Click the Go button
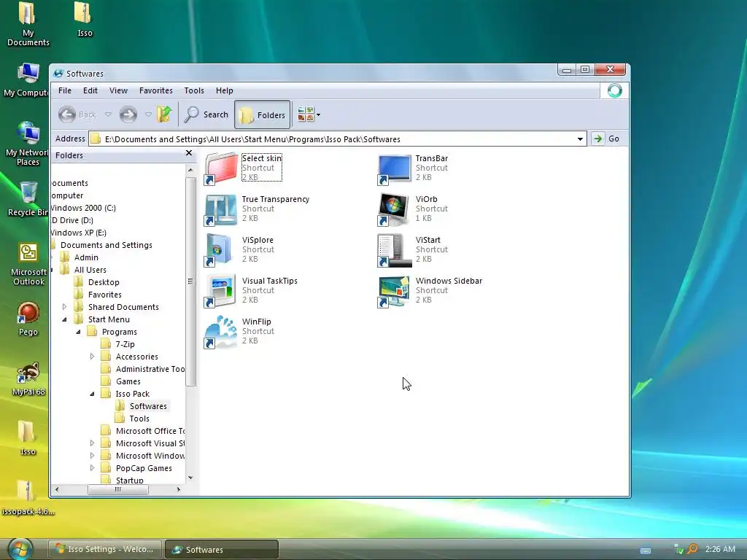 click(x=606, y=139)
